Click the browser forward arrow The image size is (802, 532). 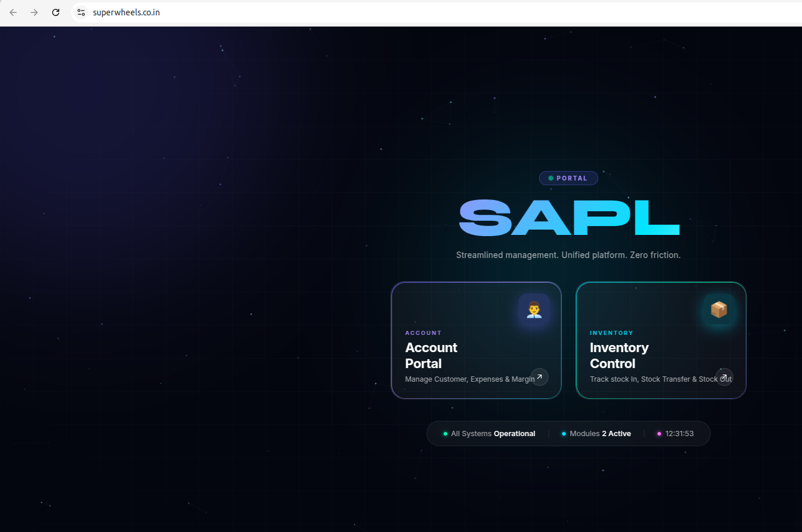click(34, 12)
